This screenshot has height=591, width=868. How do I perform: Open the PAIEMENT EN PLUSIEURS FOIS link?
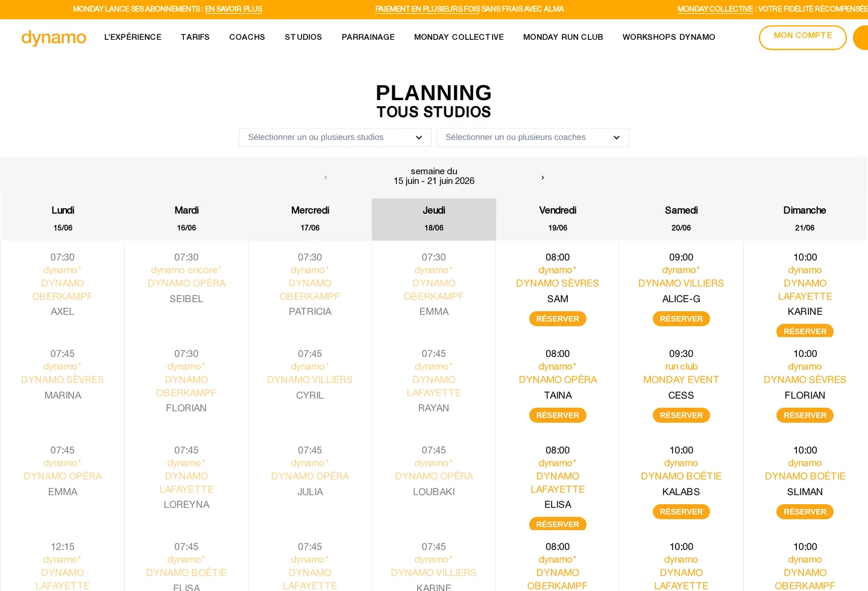point(427,9)
